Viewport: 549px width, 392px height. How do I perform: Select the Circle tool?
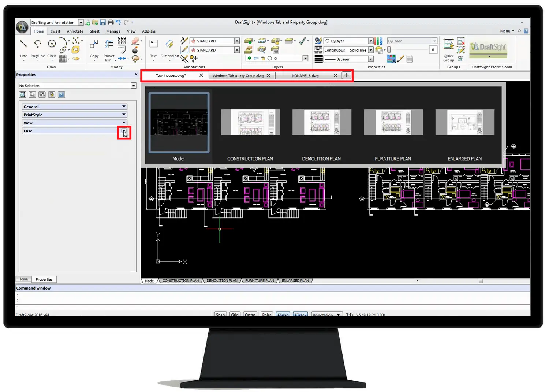pos(52,48)
